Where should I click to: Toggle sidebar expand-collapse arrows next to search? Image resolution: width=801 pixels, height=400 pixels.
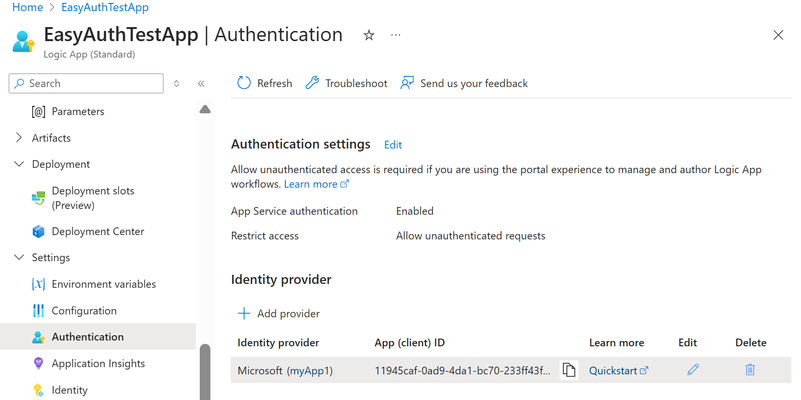(177, 84)
